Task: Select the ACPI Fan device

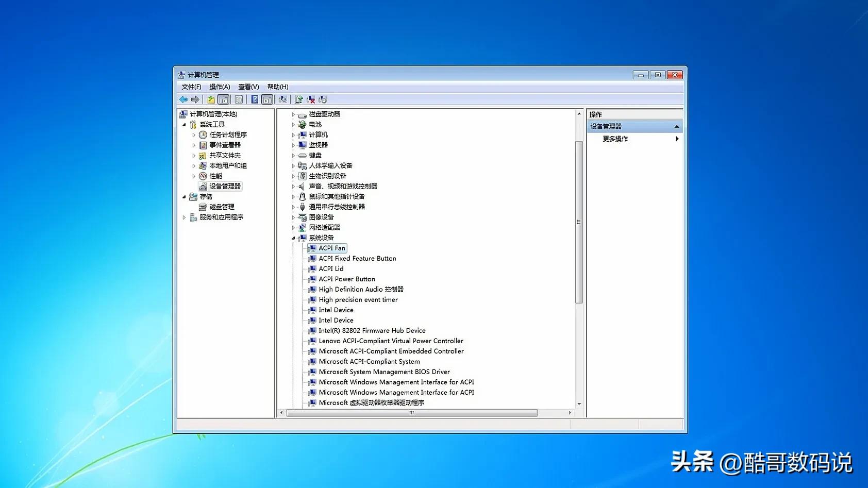Action: click(x=332, y=248)
